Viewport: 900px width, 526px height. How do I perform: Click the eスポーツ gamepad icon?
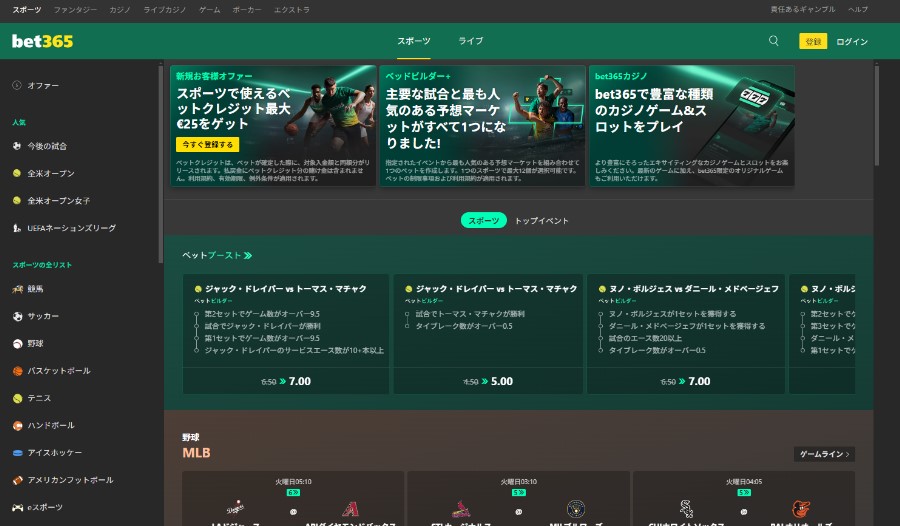17,507
